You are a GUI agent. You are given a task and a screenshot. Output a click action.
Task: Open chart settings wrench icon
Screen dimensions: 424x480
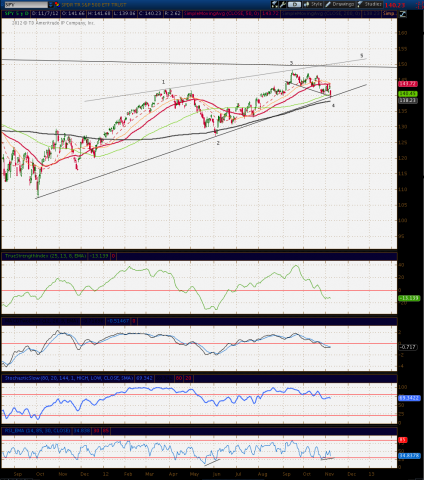(x=283, y=4)
